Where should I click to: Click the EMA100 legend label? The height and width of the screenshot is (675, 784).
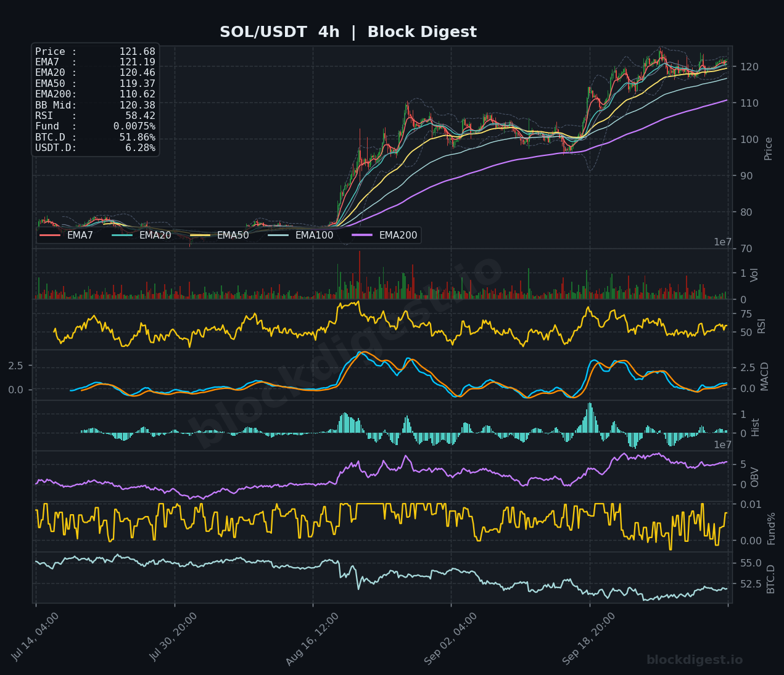pyautogui.click(x=314, y=235)
